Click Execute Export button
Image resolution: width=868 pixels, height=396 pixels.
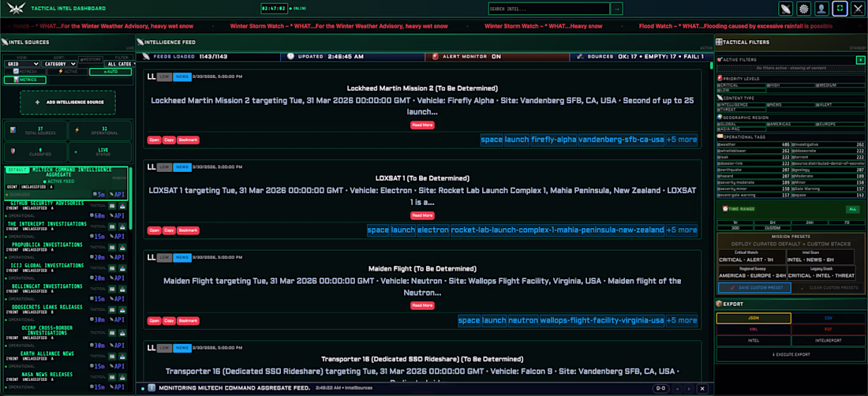[x=791, y=354]
